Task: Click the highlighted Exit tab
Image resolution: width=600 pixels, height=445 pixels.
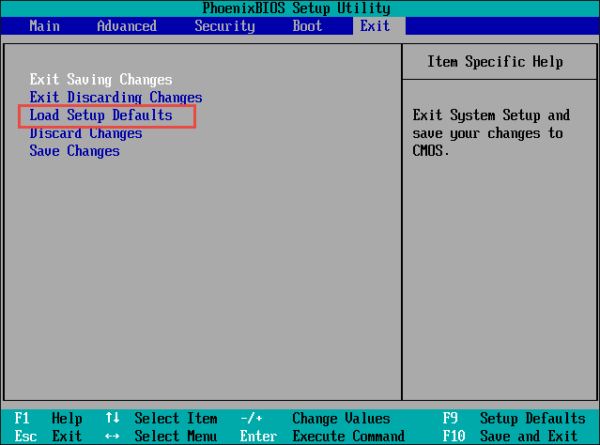Action: point(375,26)
